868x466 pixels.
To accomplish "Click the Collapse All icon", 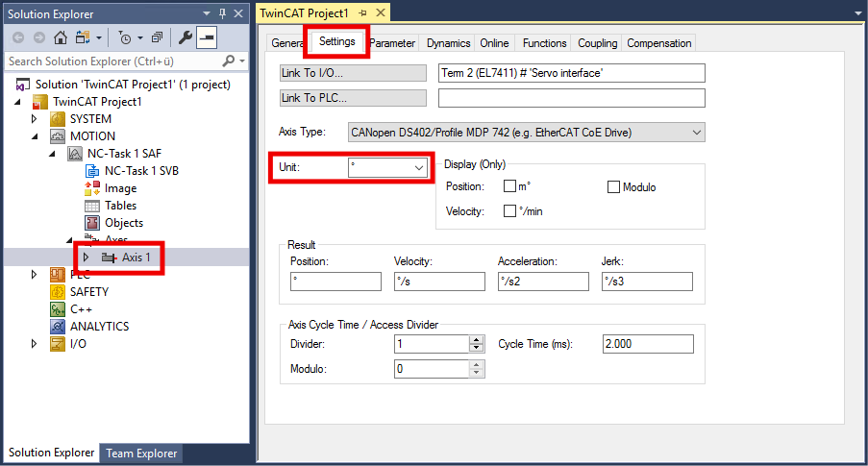I will click(158, 37).
